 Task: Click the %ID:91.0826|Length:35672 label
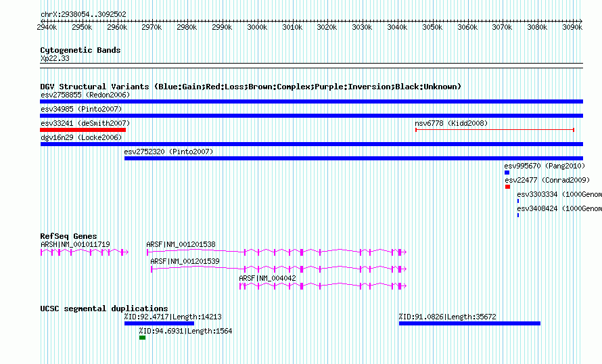[x=448, y=317]
